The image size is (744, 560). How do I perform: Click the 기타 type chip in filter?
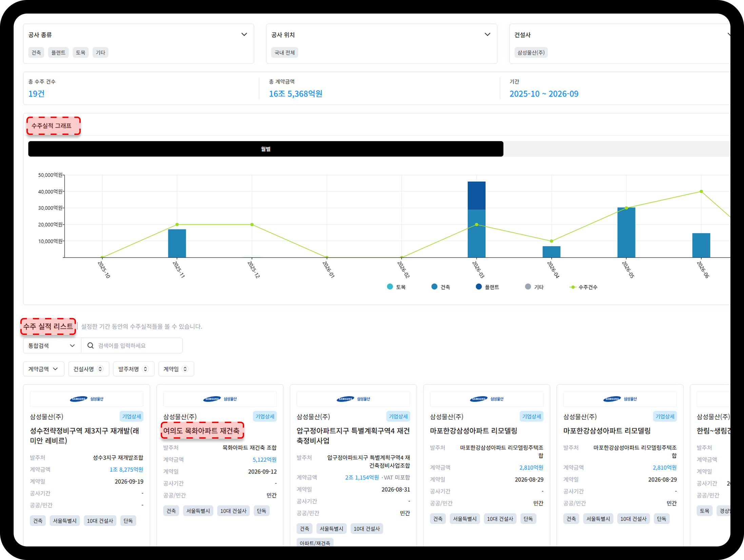click(100, 53)
